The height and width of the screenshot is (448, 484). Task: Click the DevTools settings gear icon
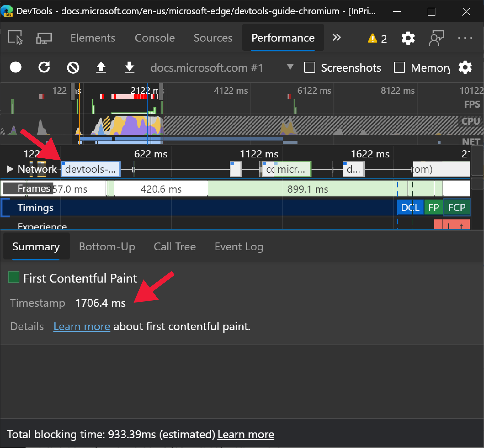click(x=408, y=38)
